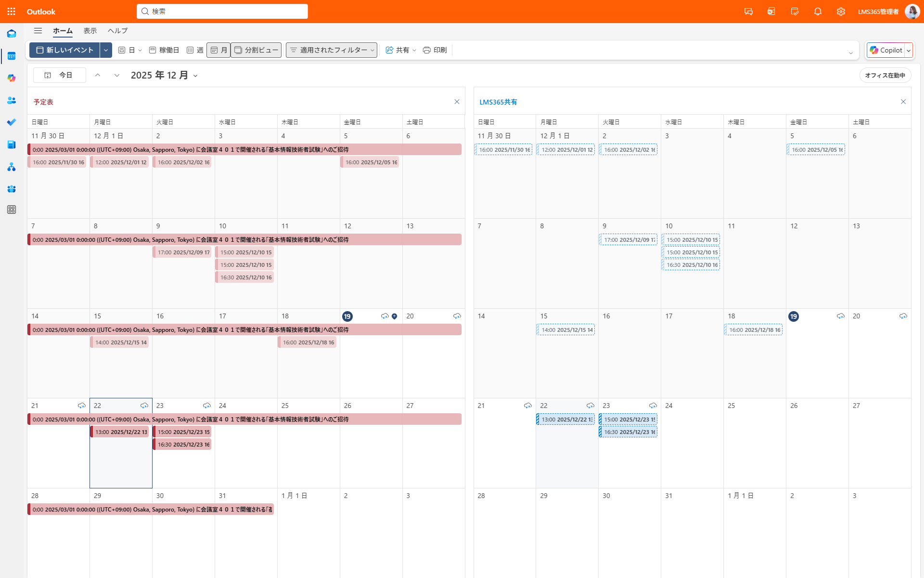Open the More apps grid icon in the sidebar
The width and height of the screenshot is (924, 578).
tap(12, 210)
